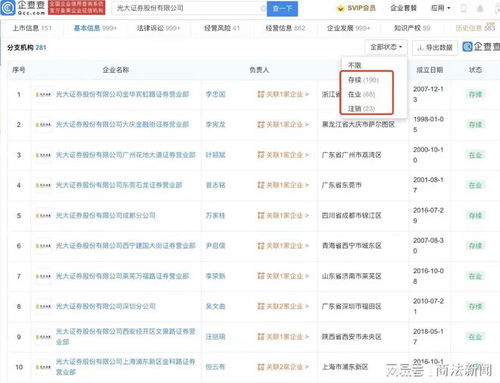This screenshot has height=383, width=500.
Task: Click the company logo thumbnail in row 8
Action: pyautogui.click(x=43, y=307)
